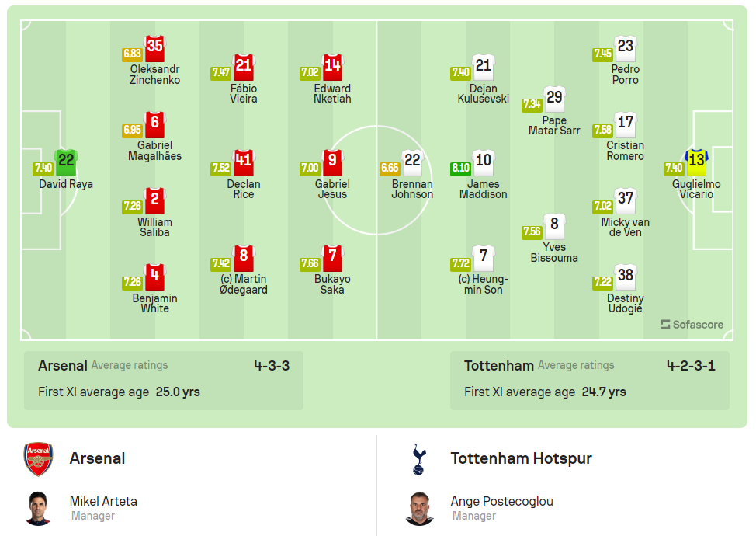Select Cristian Romero's number 17 shirt
Image resolution: width=756 pixels, height=536 pixels.
(625, 124)
